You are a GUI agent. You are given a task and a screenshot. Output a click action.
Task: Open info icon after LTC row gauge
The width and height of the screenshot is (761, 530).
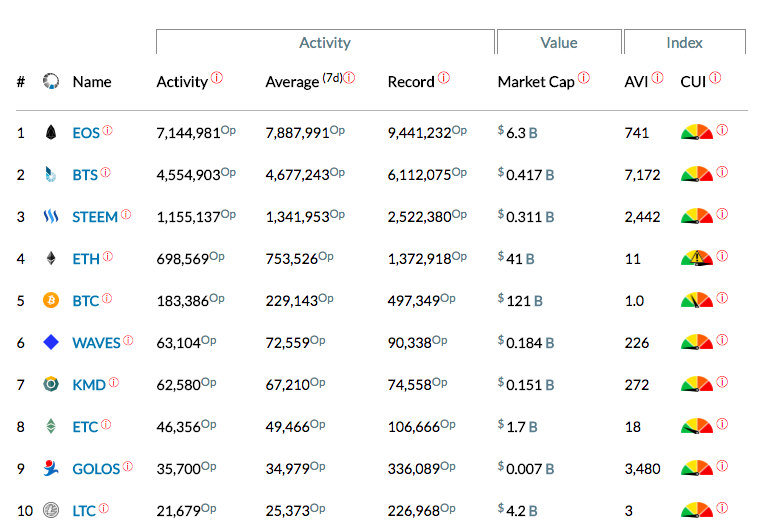(x=722, y=508)
